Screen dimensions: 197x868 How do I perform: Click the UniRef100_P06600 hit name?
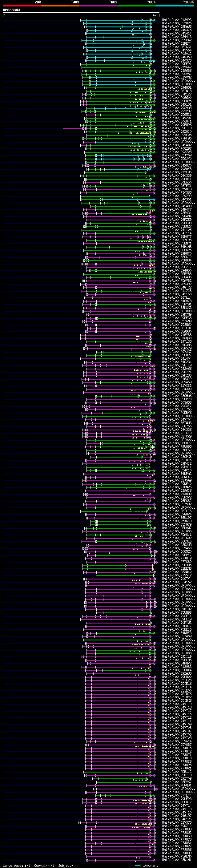[177, 98]
